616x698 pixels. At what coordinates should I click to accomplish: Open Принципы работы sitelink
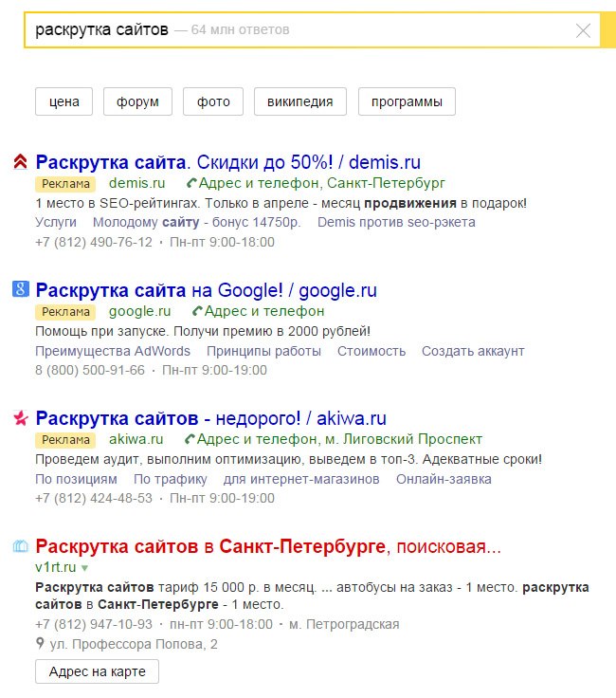tap(263, 351)
